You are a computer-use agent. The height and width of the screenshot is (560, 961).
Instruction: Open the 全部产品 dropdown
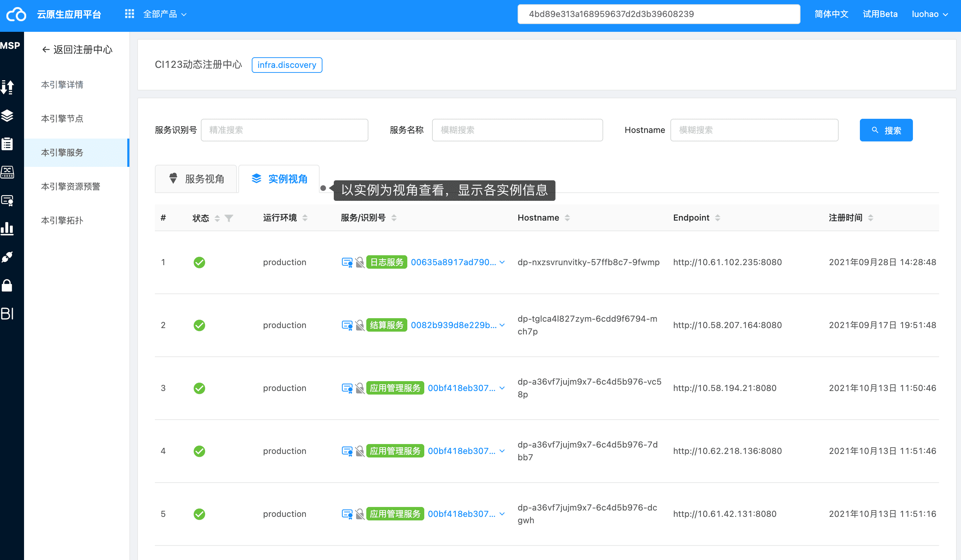tap(164, 14)
